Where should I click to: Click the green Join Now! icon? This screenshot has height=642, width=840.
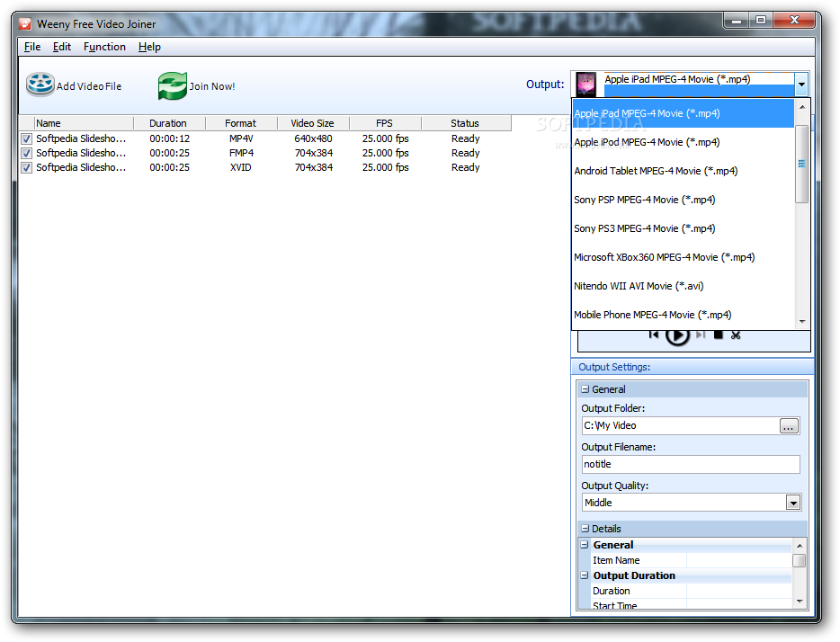click(173, 85)
